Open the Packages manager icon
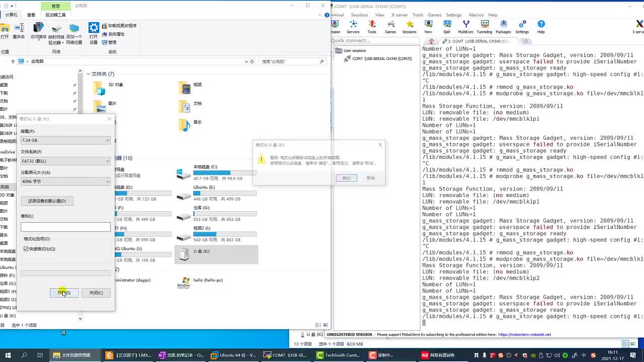 (503, 27)
